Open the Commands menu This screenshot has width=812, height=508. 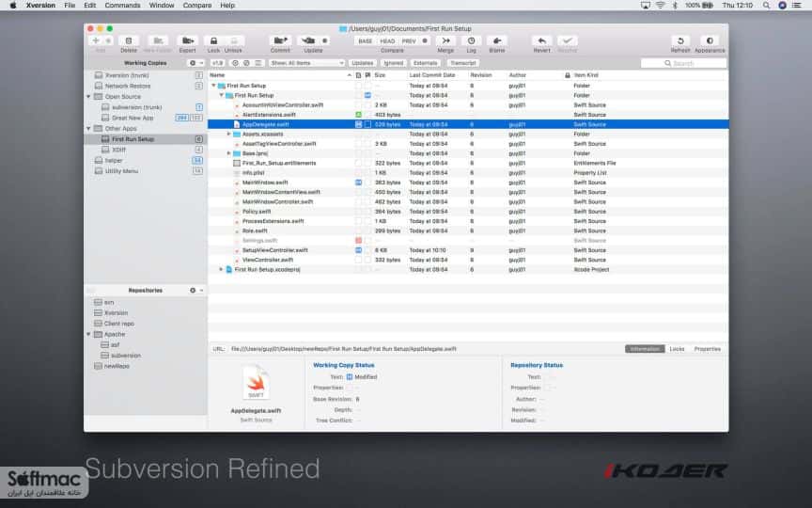coord(122,6)
